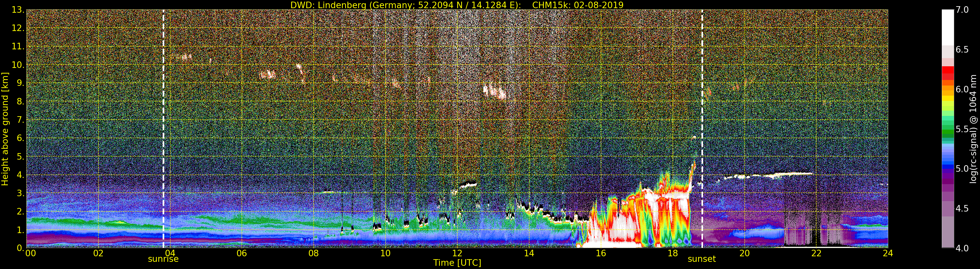This screenshot has height=269, width=980.
Task: Click the '04' time axis tick label
Action: 170,253
